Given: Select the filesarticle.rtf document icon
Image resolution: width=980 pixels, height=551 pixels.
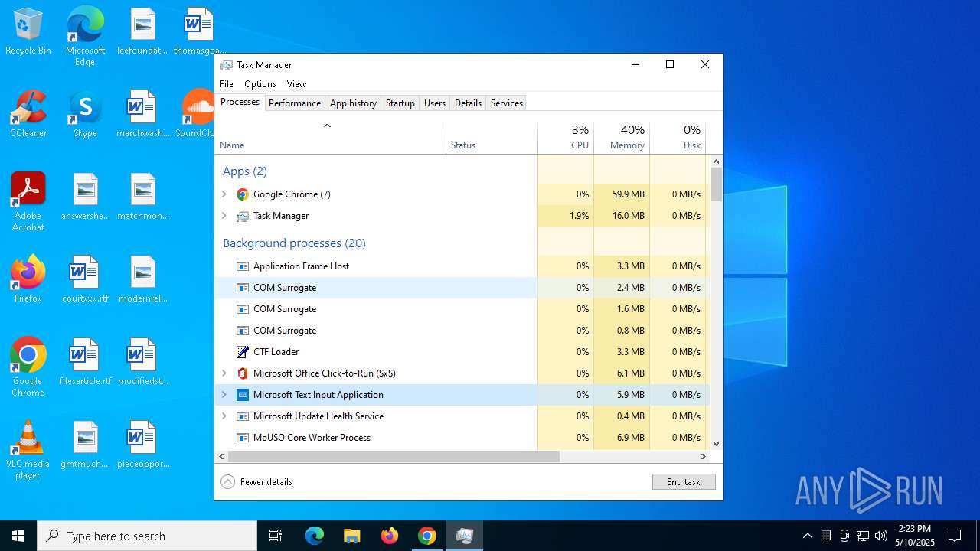Looking at the screenshot, I should coord(85,362).
